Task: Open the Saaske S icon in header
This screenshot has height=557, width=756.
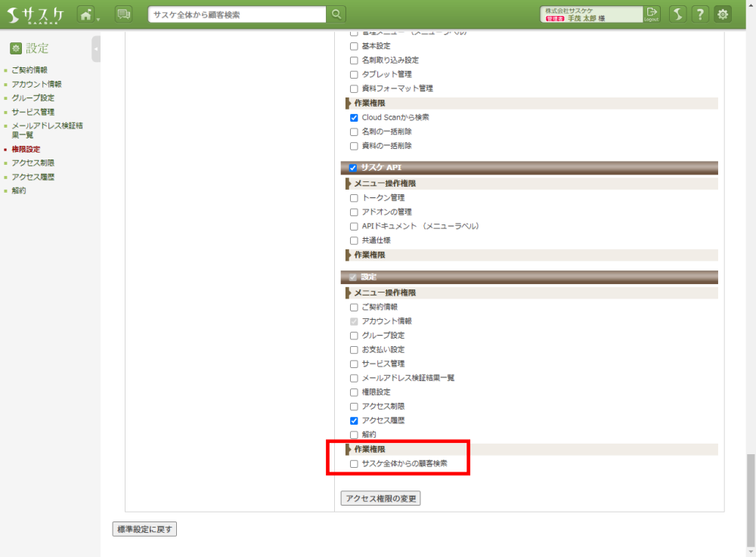Action: [678, 14]
